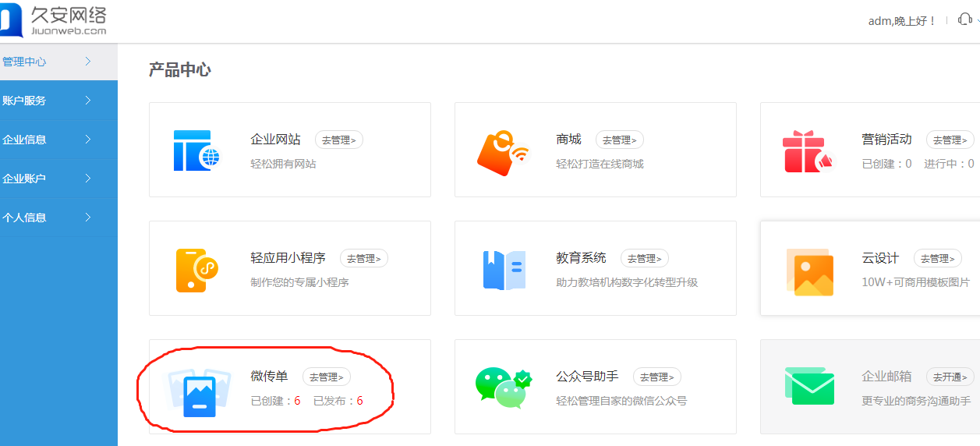Expand 个人信息 sidebar chevron
The image size is (980, 446).
pos(88,217)
